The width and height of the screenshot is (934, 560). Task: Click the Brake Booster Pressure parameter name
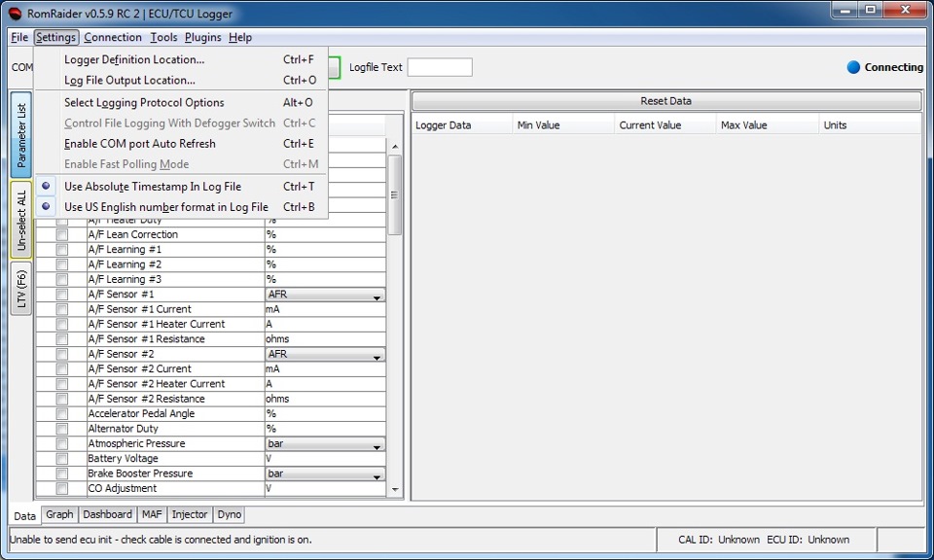140,473
